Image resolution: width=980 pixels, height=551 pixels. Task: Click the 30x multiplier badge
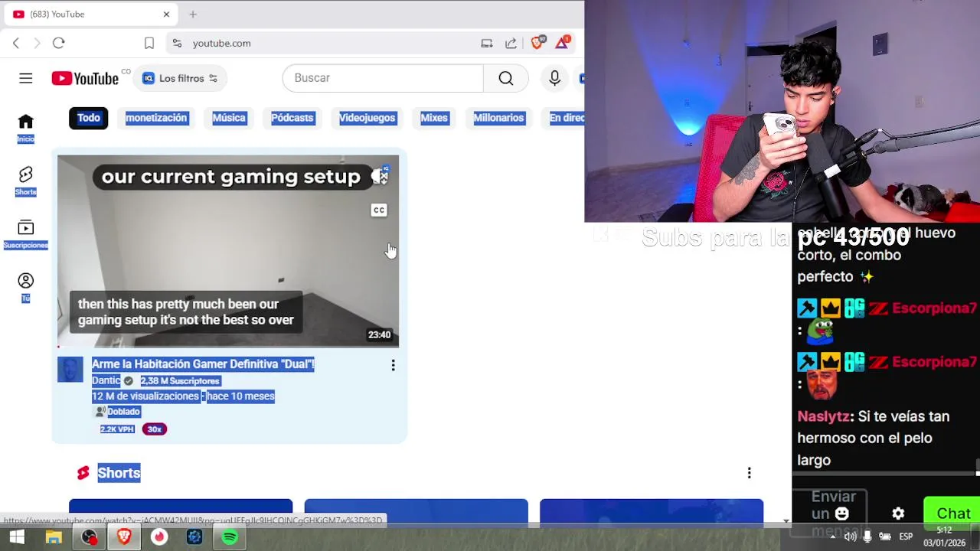pyautogui.click(x=155, y=429)
